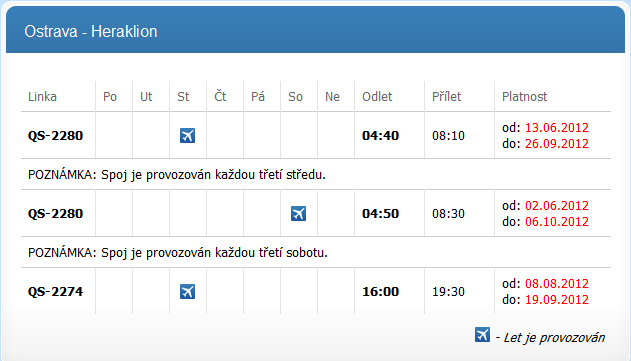Click the Přílet column header

(447, 97)
